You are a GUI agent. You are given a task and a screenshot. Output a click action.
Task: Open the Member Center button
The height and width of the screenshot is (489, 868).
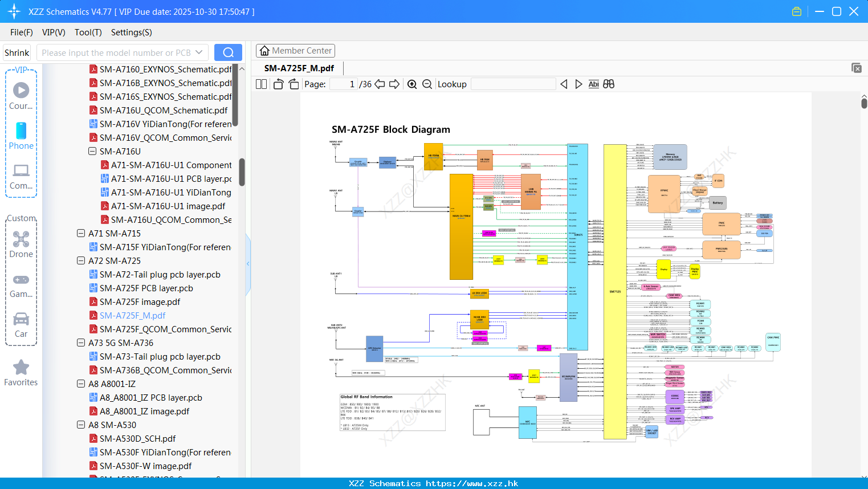point(295,51)
